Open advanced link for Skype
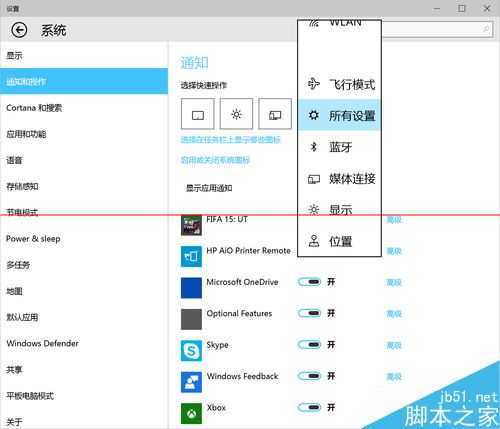Screen dimensions: 500x429 point(394,345)
